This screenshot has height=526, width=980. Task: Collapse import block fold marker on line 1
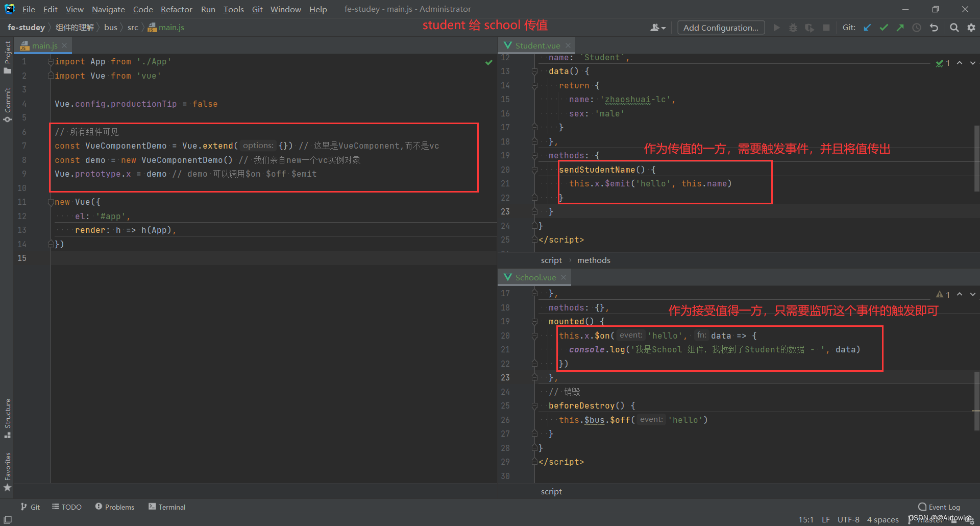pos(51,62)
